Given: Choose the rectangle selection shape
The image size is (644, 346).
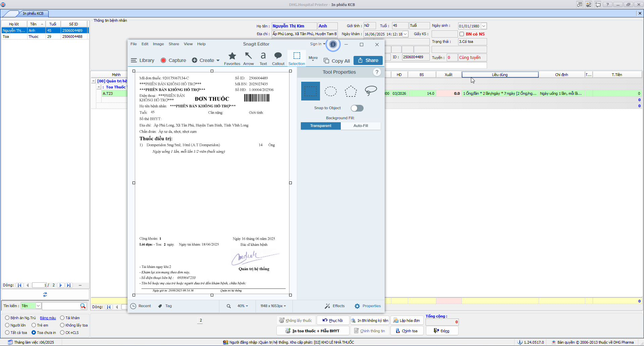Looking at the screenshot, I should click(x=311, y=91).
